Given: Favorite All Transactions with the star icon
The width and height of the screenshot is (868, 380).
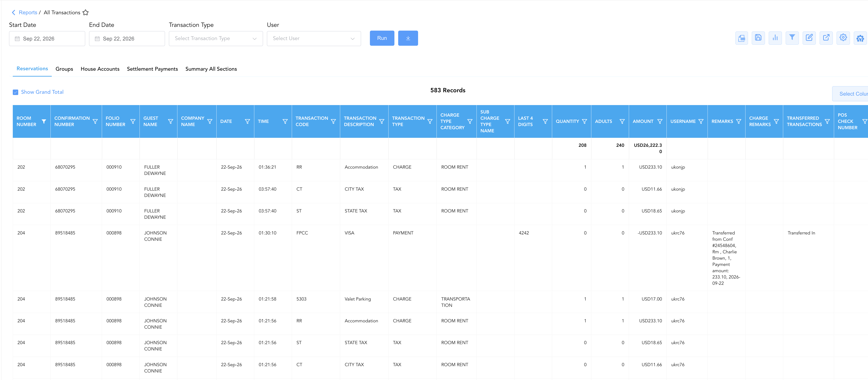Looking at the screenshot, I should click(86, 13).
